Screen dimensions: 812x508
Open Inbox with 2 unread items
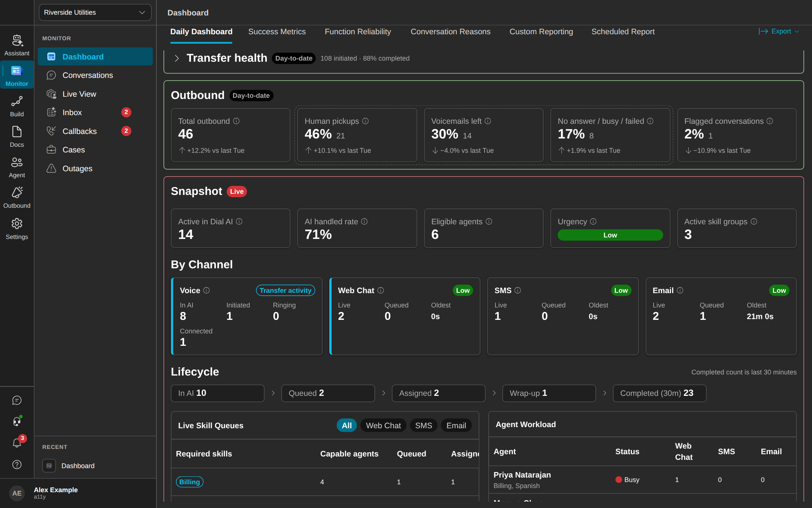(95, 113)
